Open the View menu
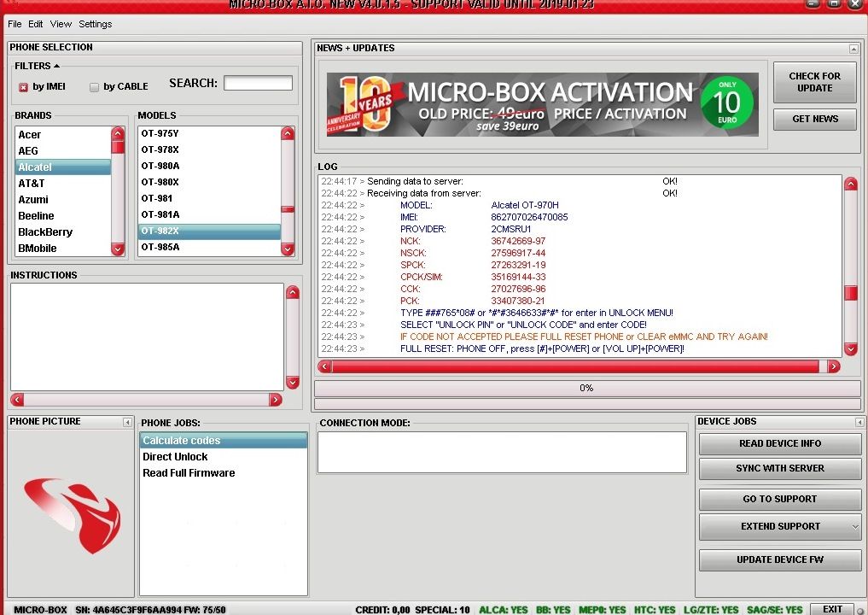Viewport: 868px width, 615px height. pos(61,24)
